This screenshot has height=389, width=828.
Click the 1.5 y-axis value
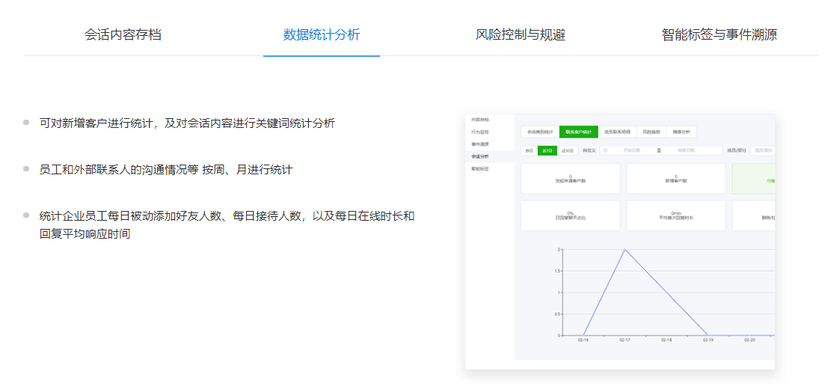coord(557,271)
